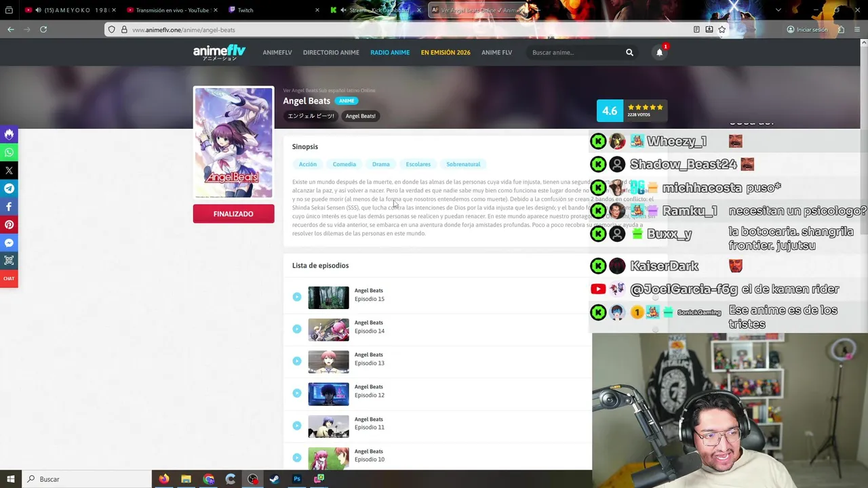Open the QR code share icon
The image size is (868, 488).
click(x=9, y=260)
